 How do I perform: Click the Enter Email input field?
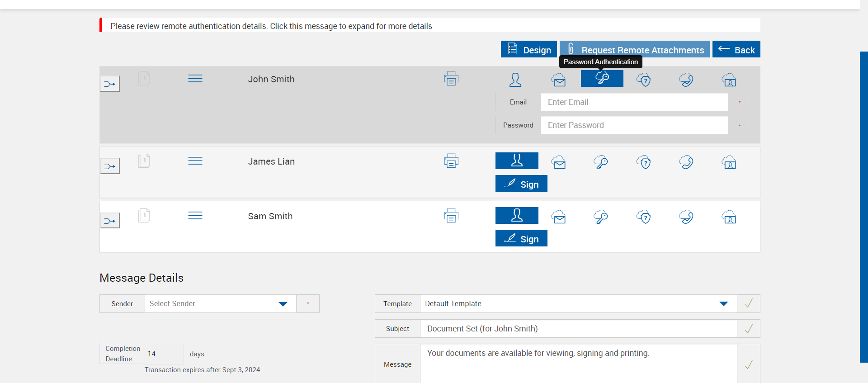tap(634, 102)
